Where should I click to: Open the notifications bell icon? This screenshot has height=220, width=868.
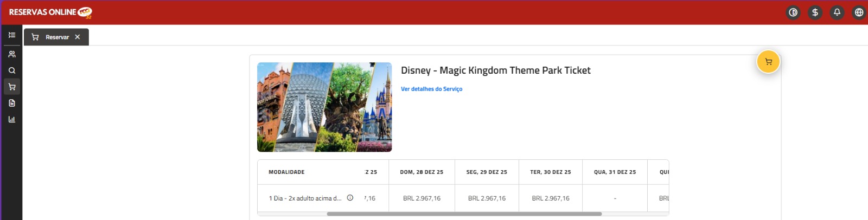click(837, 12)
